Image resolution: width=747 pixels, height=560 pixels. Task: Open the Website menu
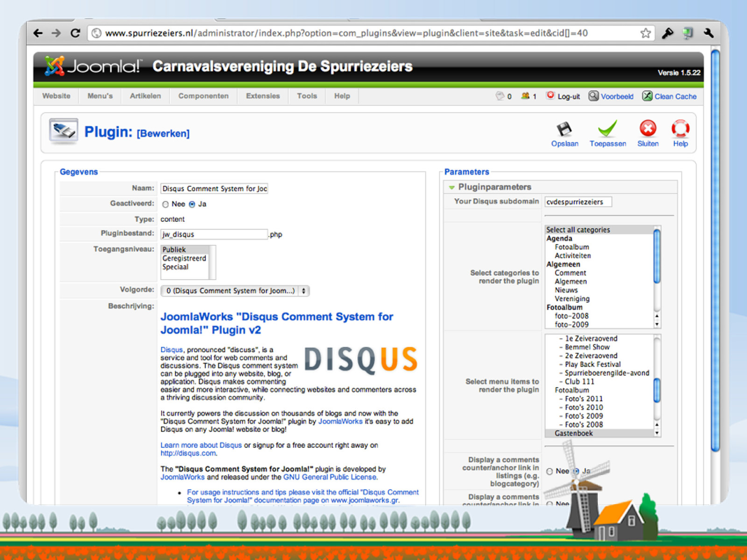click(56, 96)
